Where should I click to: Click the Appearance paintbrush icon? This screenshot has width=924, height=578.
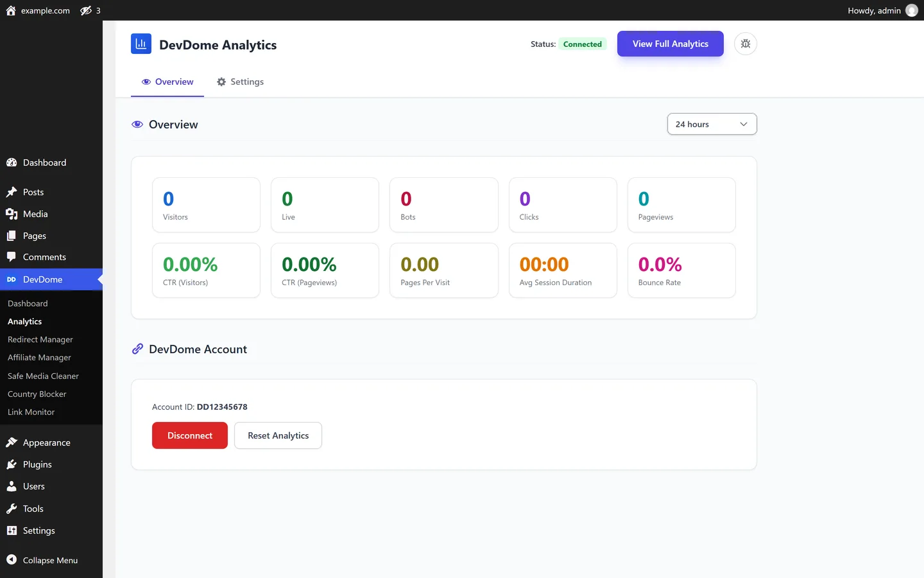(x=12, y=442)
